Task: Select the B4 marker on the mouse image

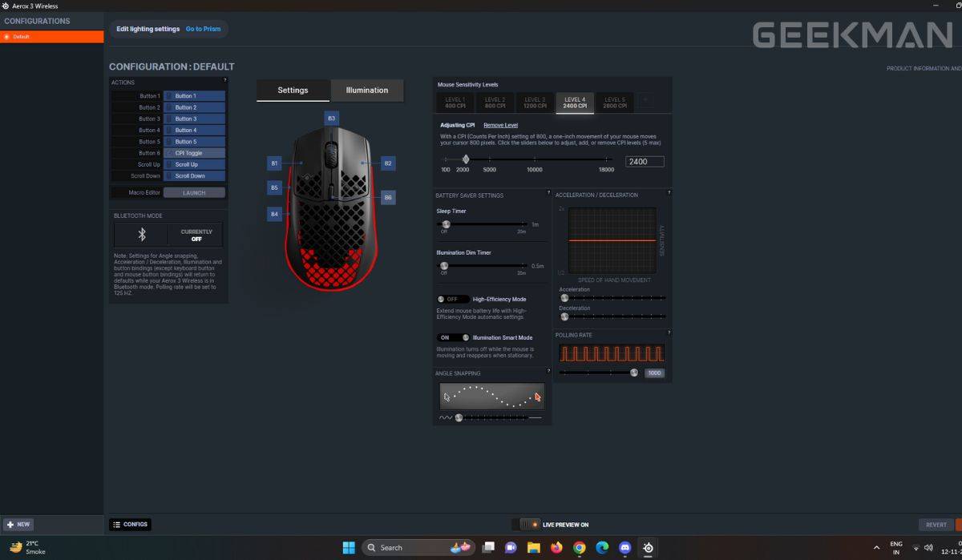Action: pos(274,214)
